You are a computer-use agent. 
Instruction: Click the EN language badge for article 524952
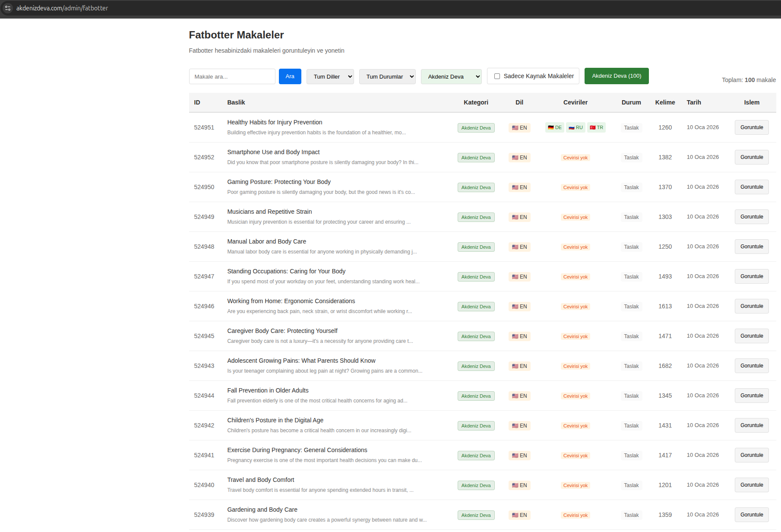point(519,158)
